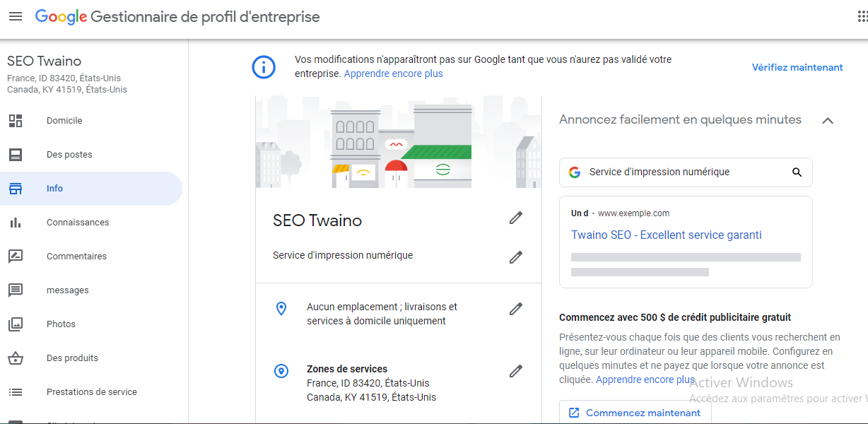The height and width of the screenshot is (424, 868).
Task: Click Commencez avec 500 $ heading
Action: click(x=675, y=317)
